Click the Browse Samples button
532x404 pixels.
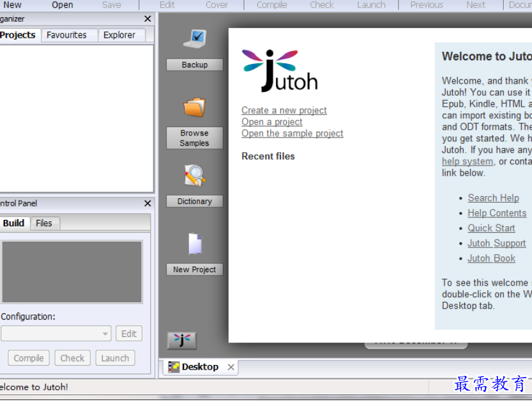pyautogui.click(x=195, y=138)
